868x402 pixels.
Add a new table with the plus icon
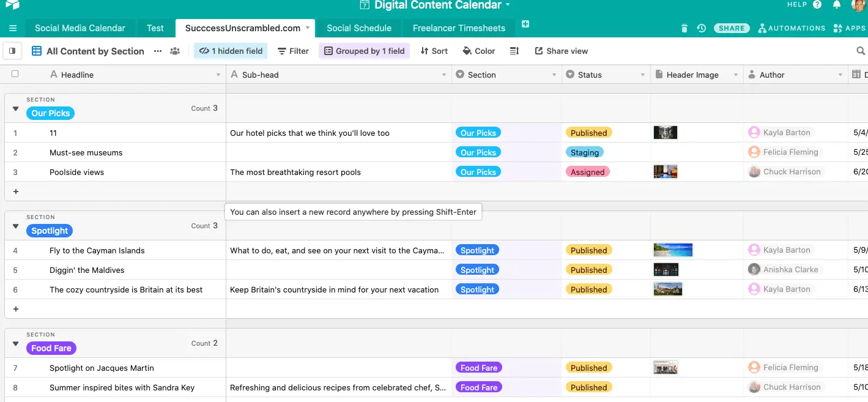525,24
